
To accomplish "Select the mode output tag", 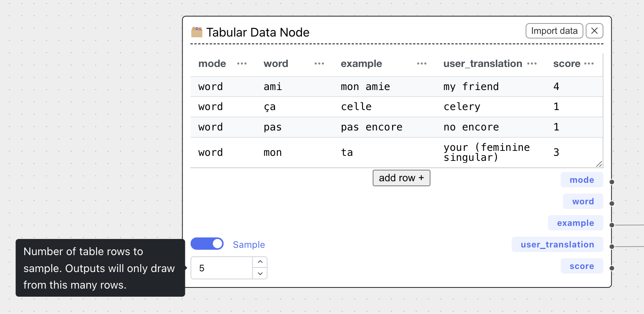I will point(582,180).
